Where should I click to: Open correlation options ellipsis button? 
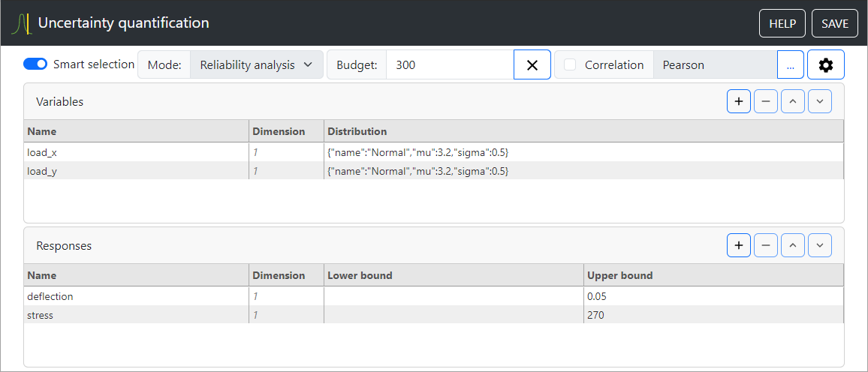coord(790,65)
